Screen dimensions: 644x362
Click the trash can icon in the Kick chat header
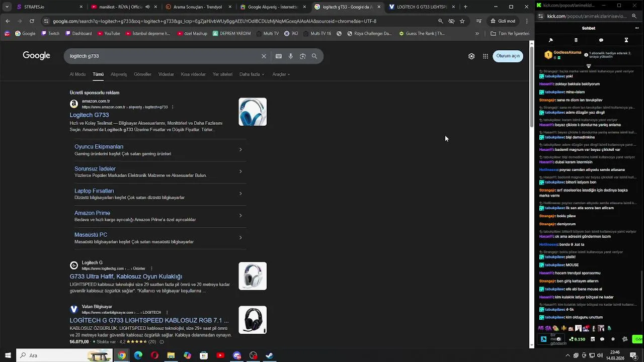tap(576, 40)
